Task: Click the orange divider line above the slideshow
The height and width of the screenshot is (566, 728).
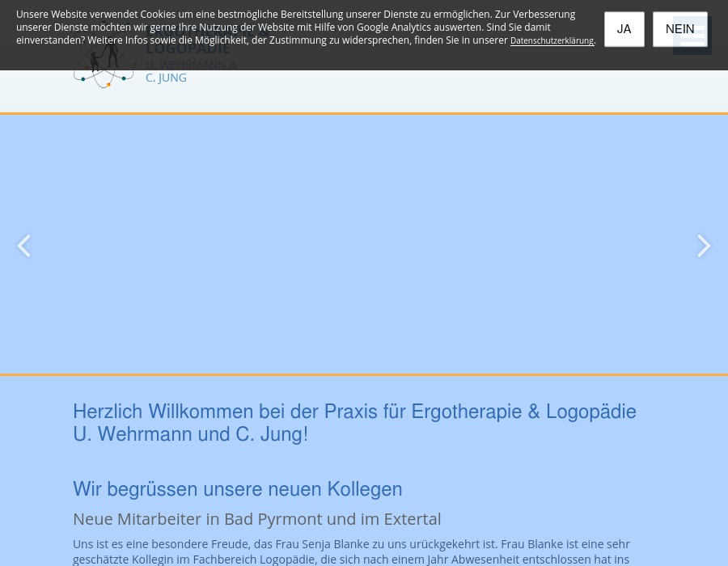Action: point(364,113)
